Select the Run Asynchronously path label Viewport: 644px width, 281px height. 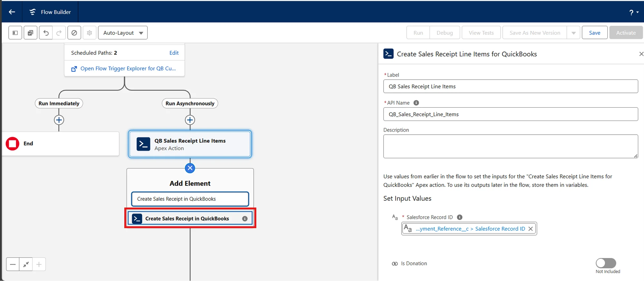[190, 103]
